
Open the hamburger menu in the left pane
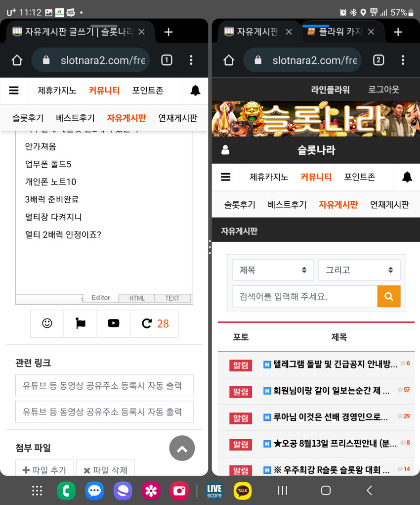(13, 91)
